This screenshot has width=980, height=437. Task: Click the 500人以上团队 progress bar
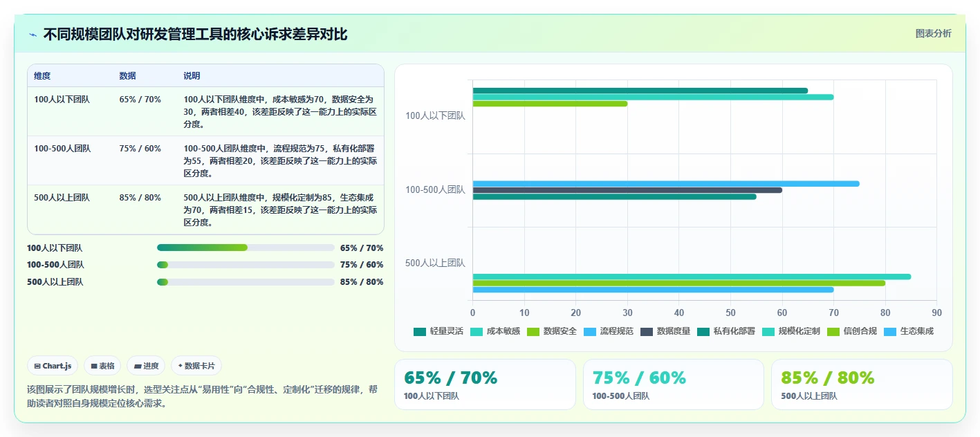pos(246,282)
